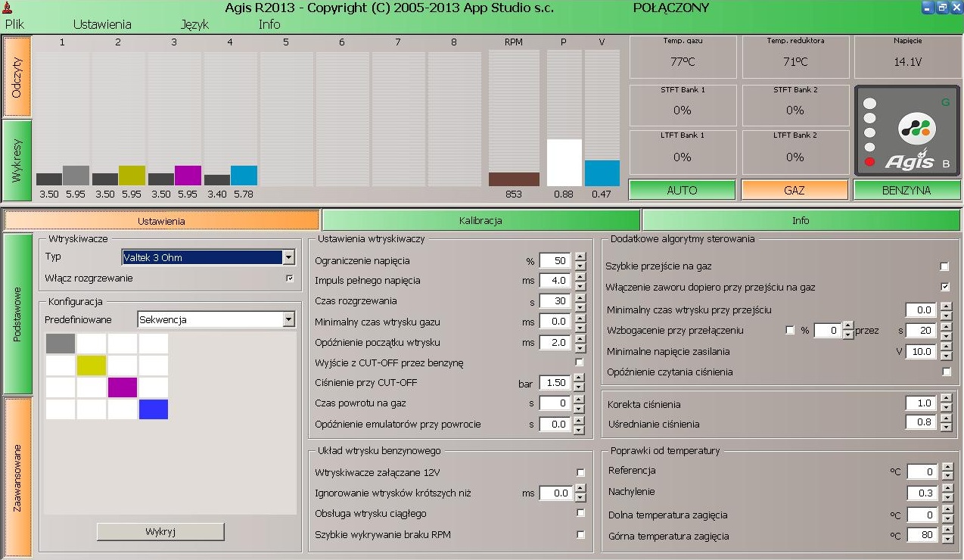Open the Info menu
Viewport: 964px width, 560px height.
(269, 24)
